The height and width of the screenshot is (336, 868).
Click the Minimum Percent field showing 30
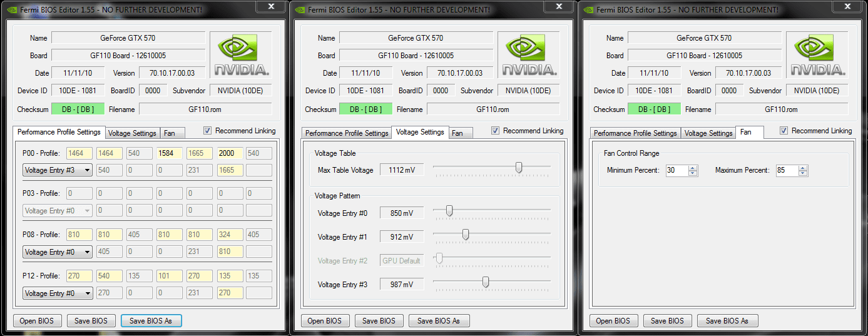click(x=677, y=170)
